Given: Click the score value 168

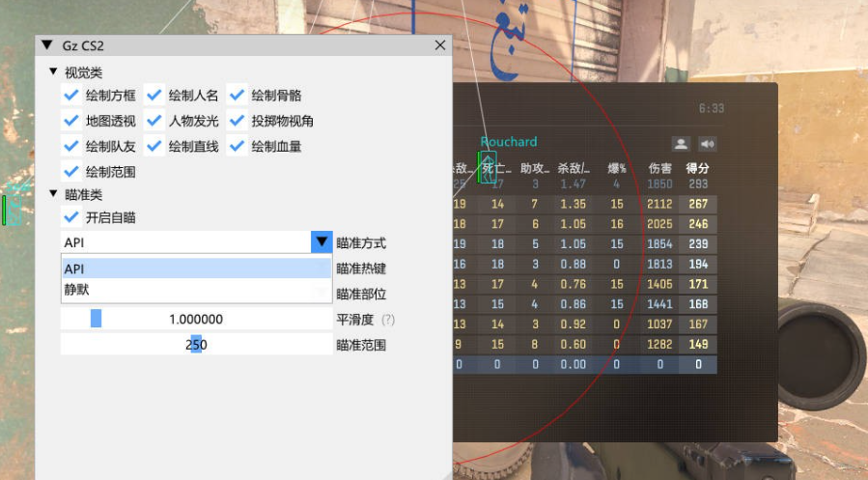Looking at the screenshot, I should click(x=698, y=304).
